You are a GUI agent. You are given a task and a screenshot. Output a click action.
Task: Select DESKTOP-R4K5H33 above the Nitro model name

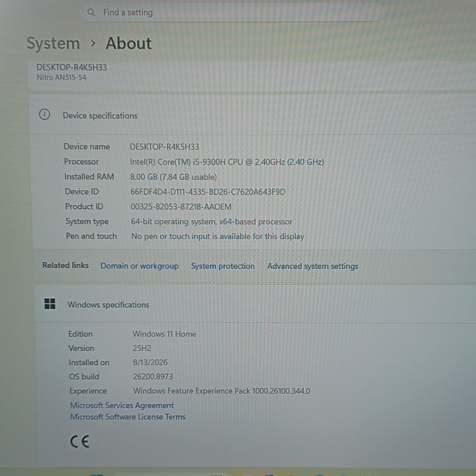click(72, 68)
